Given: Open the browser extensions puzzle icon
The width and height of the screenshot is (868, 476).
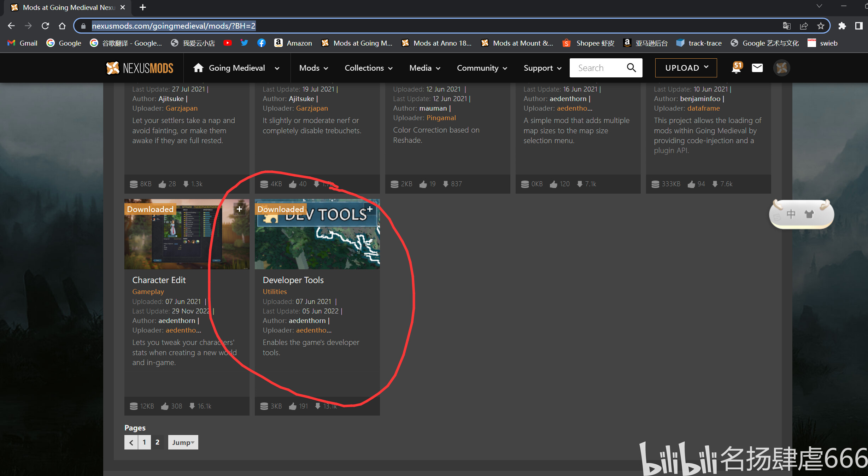Looking at the screenshot, I should [x=842, y=26].
